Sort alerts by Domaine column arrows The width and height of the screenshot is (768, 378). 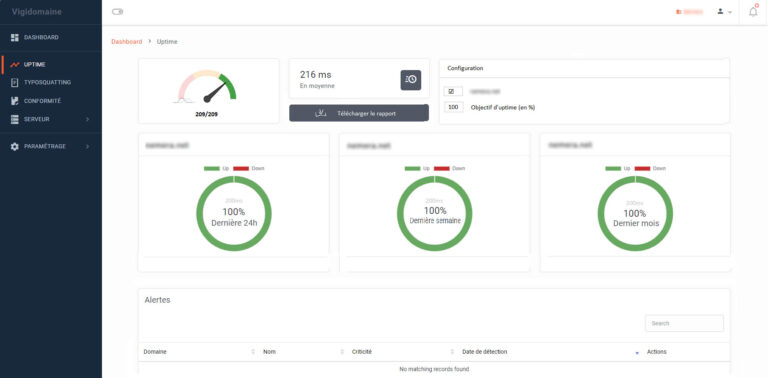(253, 352)
